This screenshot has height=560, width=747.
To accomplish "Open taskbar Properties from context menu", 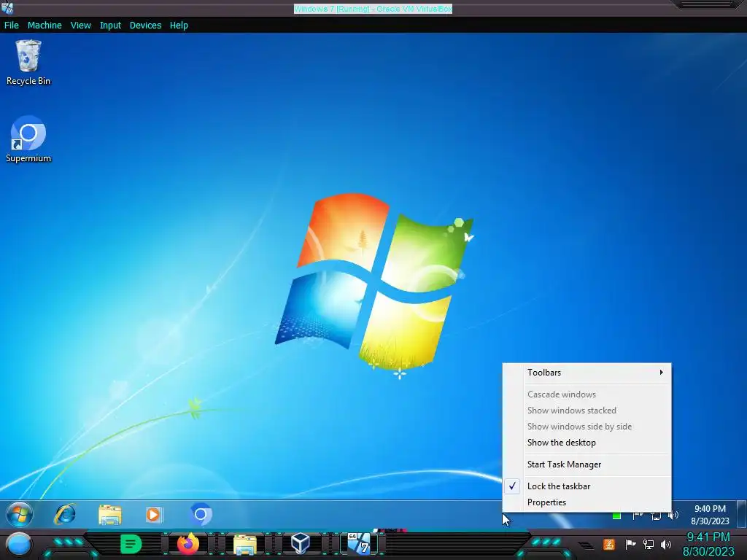I will (x=587, y=502).
